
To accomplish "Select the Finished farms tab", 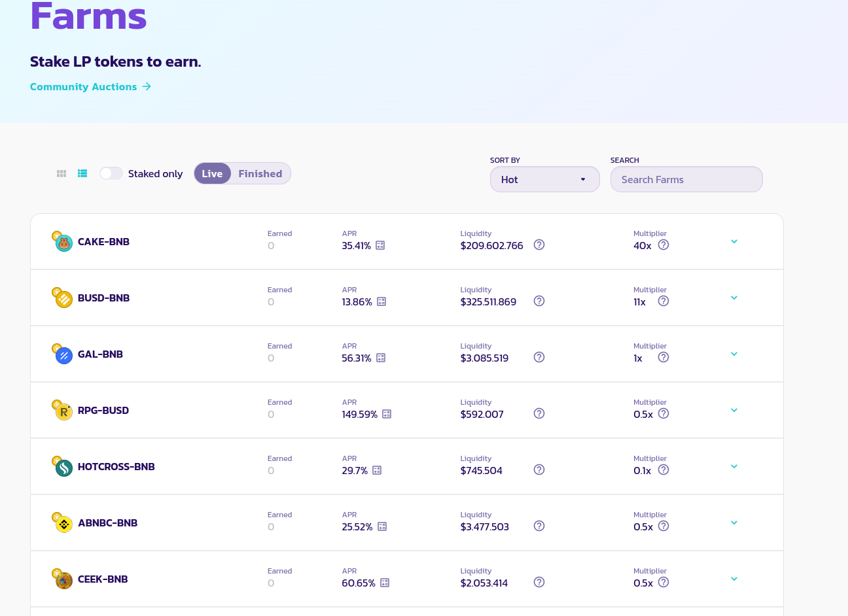I will click(x=260, y=173).
